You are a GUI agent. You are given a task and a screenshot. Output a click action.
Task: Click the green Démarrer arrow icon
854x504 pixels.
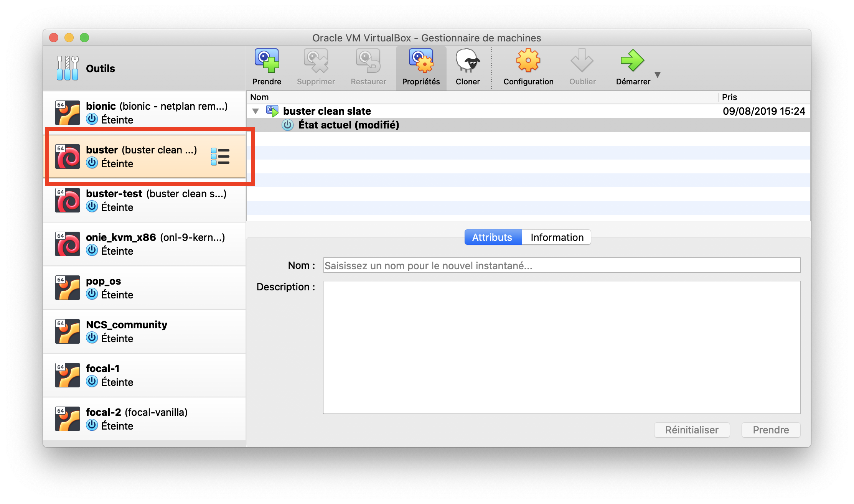coord(632,61)
